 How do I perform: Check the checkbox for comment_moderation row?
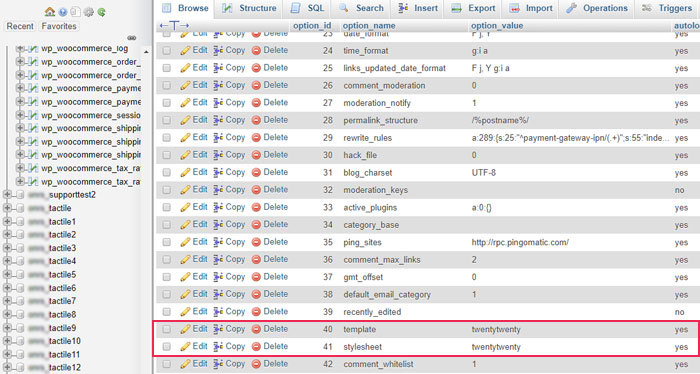click(x=167, y=85)
